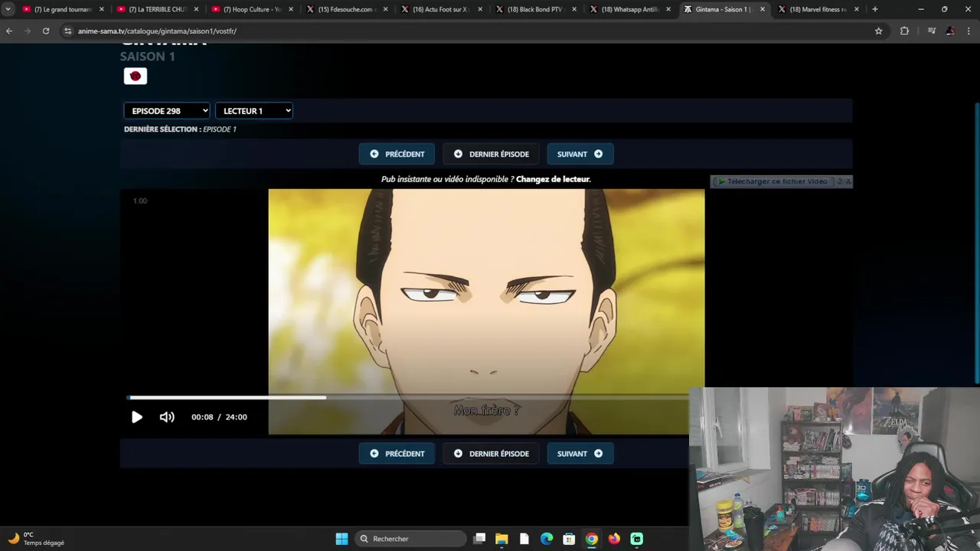Click the page vertical scrollbar
Image resolution: width=980 pixels, height=551 pixels.
976,243
